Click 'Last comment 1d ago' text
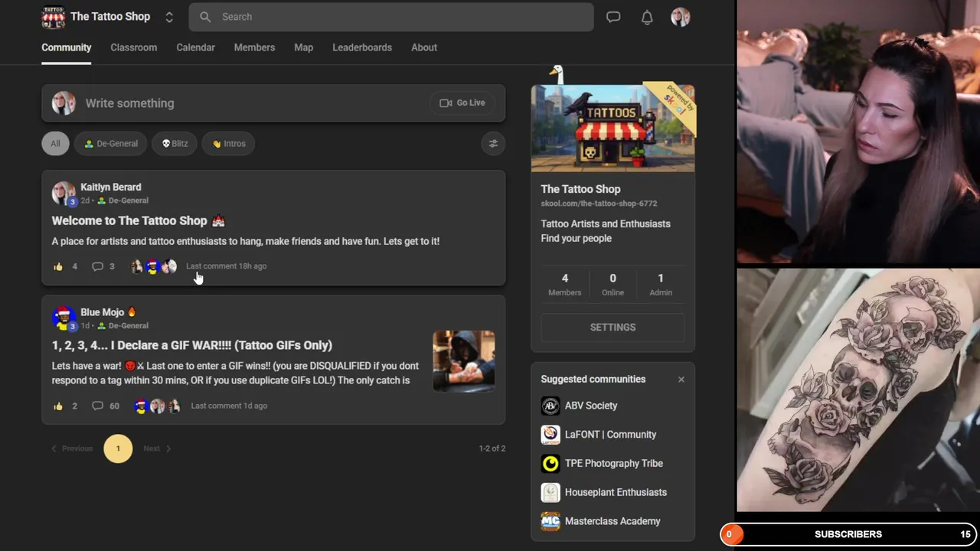980x551 pixels. [x=229, y=406]
